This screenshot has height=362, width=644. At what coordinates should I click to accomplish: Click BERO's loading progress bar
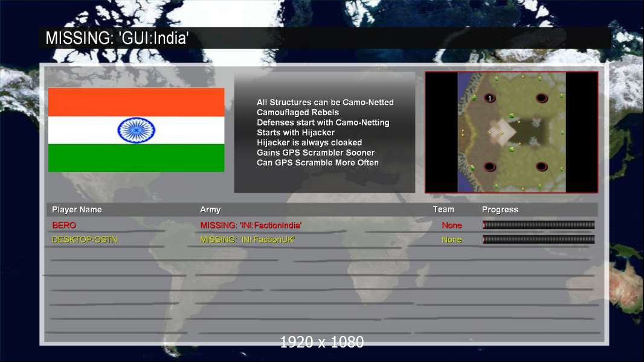(x=538, y=224)
